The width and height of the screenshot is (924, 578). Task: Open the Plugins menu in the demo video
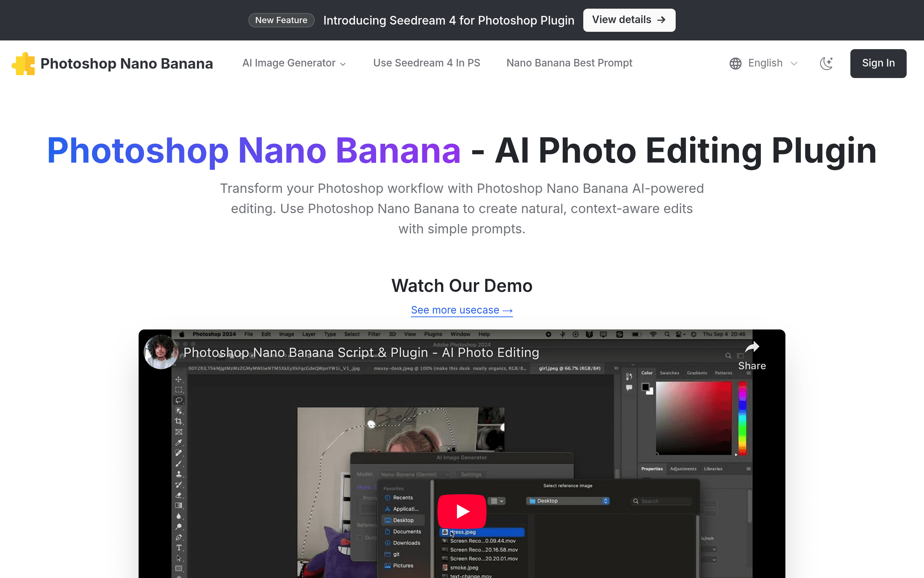tap(433, 334)
